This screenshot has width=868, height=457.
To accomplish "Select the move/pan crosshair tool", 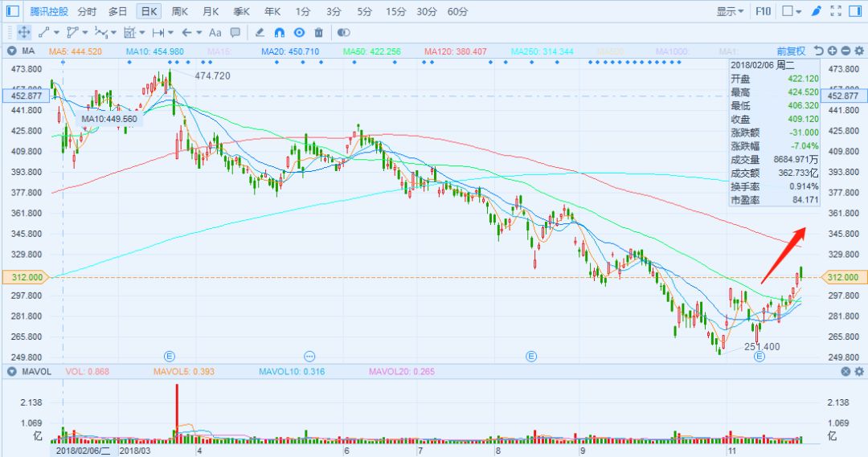I will point(24,33).
